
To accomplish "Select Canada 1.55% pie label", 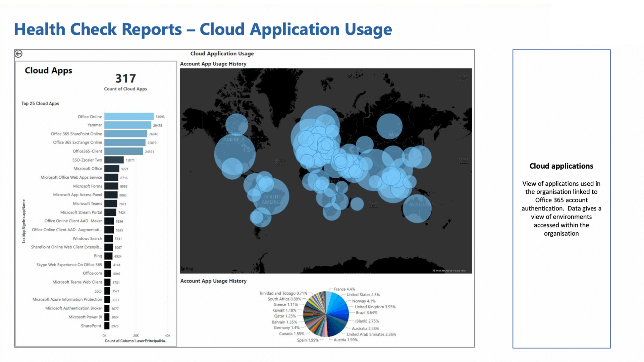I will (x=291, y=334).
